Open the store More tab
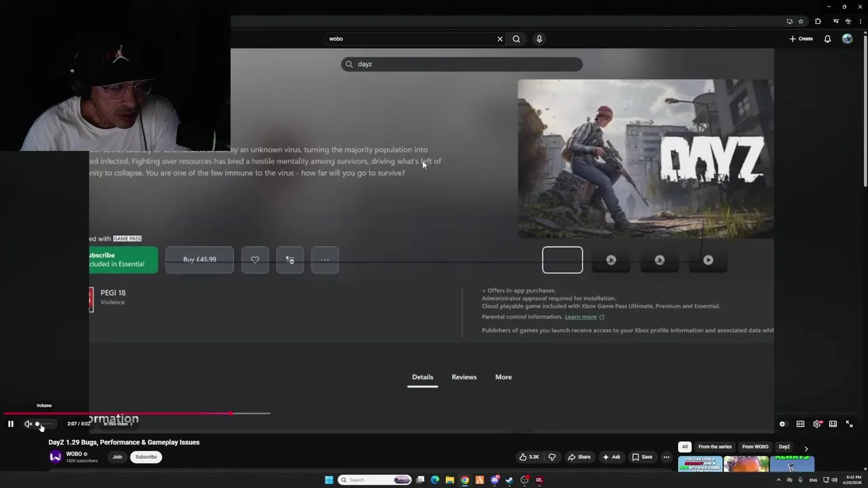The width and height of the screenshot is (868, 488). click(x=503, y=377)
